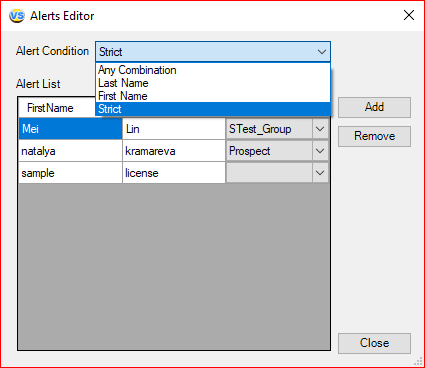Select the kramareva last name cell

(174, 151)
